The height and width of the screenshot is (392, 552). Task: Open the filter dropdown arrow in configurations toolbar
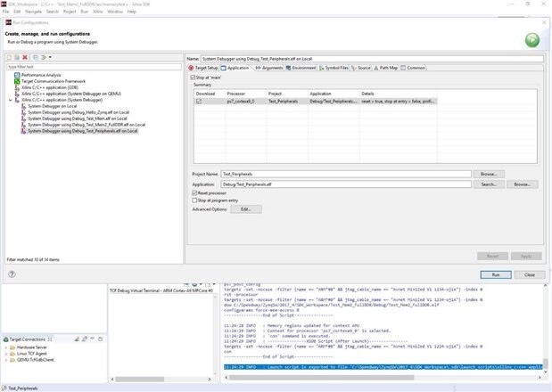[x=51, y=57]
